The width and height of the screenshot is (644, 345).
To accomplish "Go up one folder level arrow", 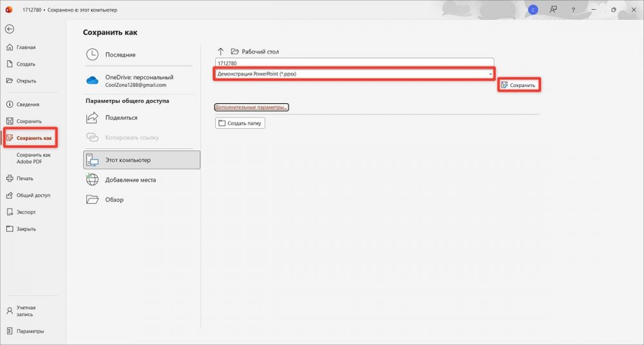I will pos(221,52).
